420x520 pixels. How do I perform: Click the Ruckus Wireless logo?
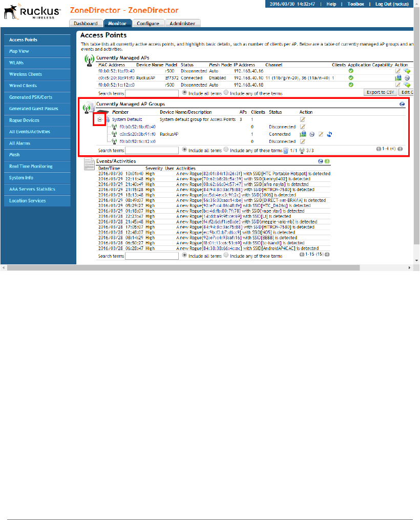[32, 12]
